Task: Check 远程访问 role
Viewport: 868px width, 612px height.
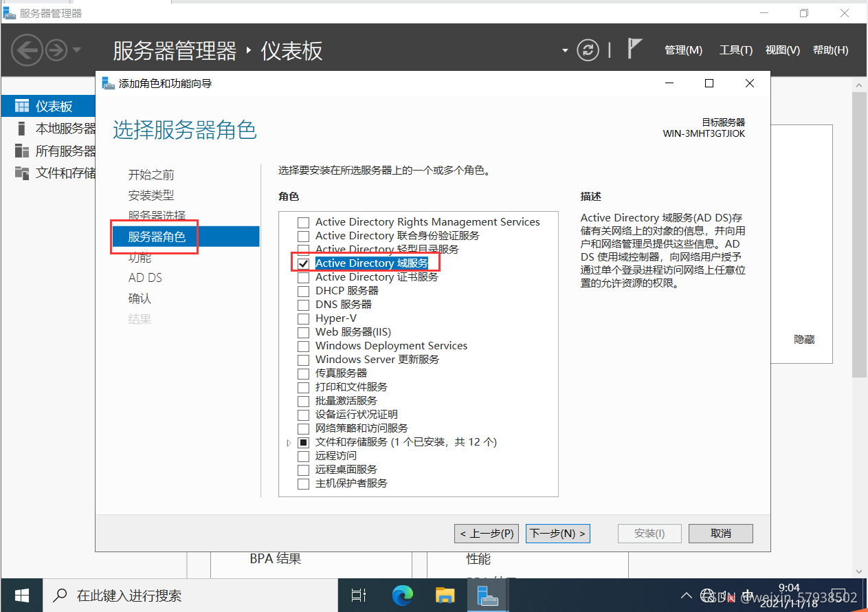Action: [x=303, y=456]
